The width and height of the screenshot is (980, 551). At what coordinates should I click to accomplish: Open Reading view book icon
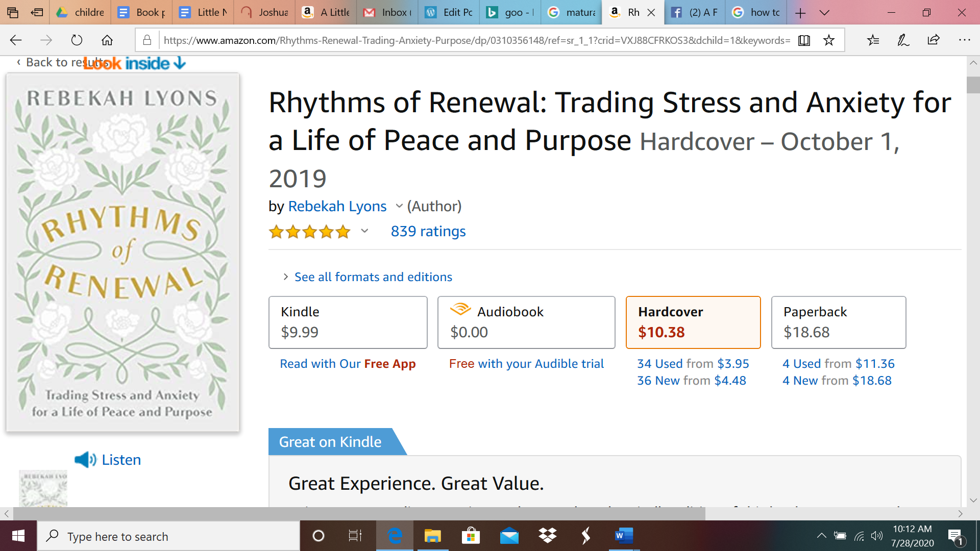tap(804, 40)
